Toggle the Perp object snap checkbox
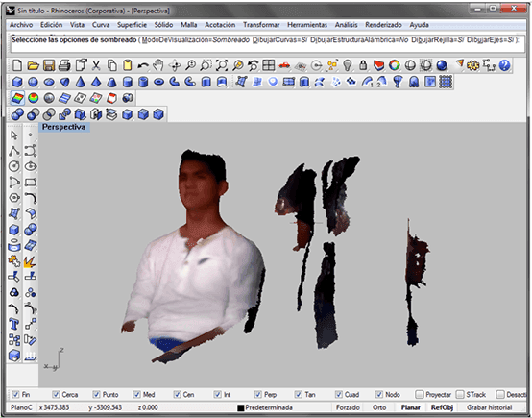Viewport: 532px width, 418px height. (x=258, y=395)
